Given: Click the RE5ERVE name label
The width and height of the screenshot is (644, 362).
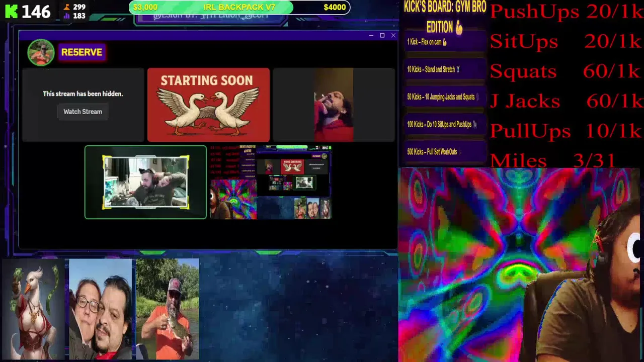Looking at the screenshot, I should (82, 52).
